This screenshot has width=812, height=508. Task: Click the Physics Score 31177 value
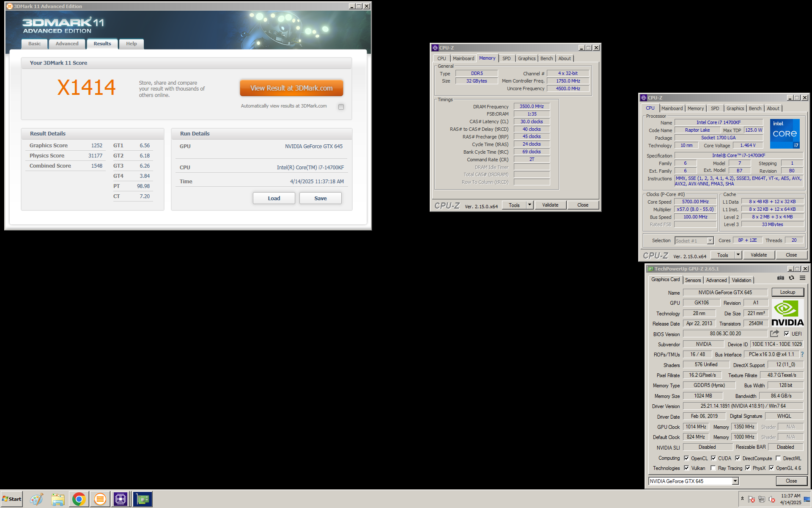point(95,156)
